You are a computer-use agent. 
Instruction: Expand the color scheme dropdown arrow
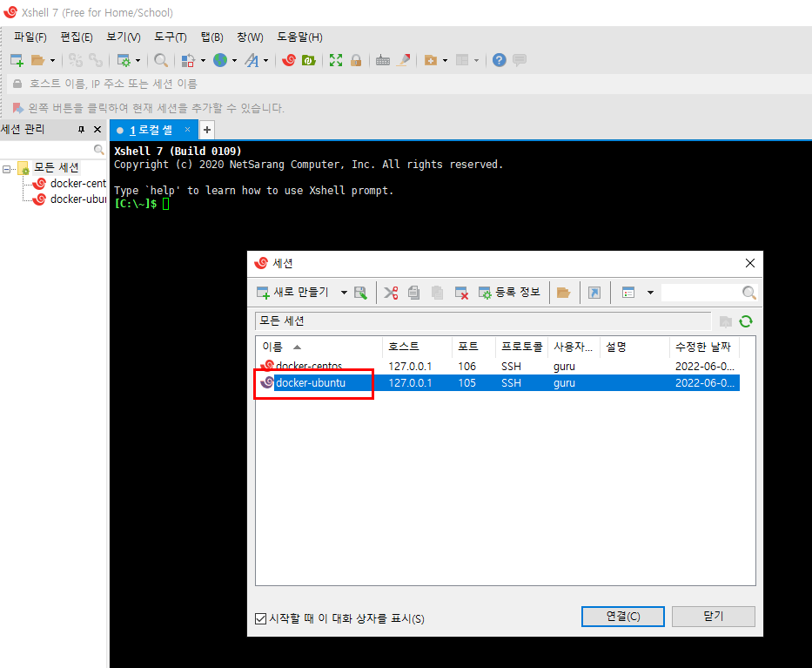click(203, 61)
